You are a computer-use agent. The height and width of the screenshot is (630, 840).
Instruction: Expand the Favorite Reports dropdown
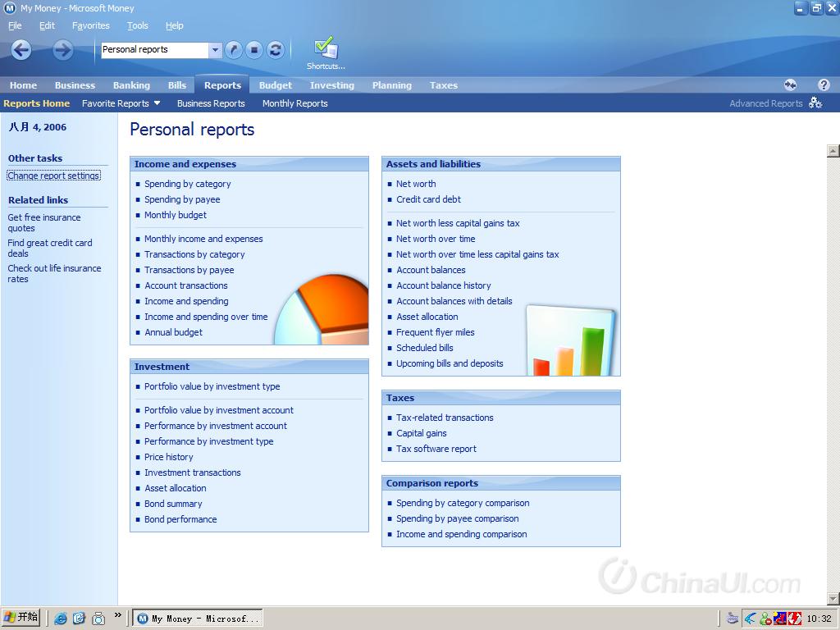pos(157,103)
